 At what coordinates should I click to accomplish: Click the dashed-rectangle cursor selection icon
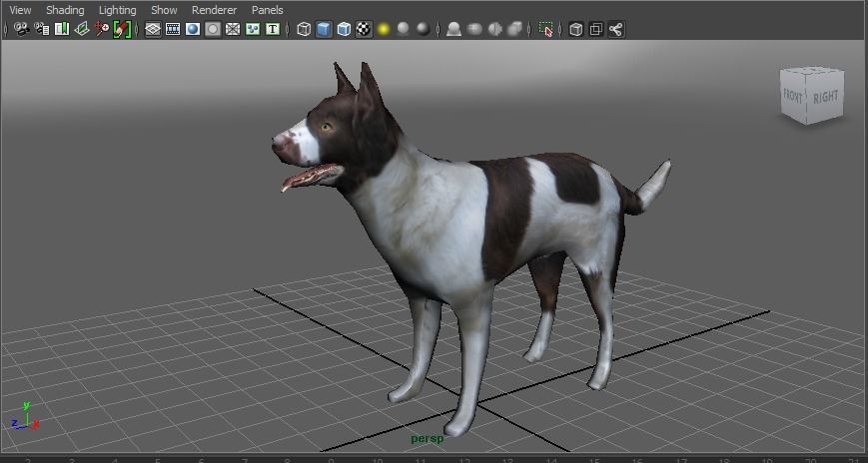point(545,29)
